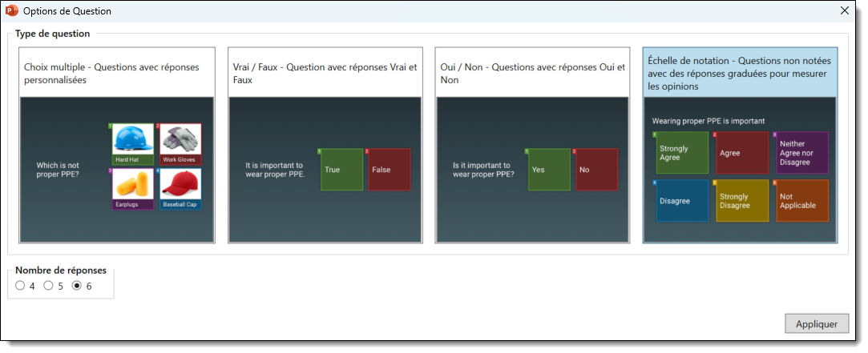The height and width of the screenshot is (353, 868).
Task: Click the yellow Strongly Disagree box
Action: click(739, 201)
